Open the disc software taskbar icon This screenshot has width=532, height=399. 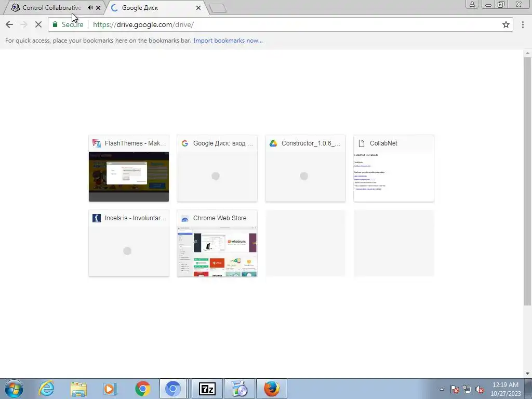coord(239,389)
